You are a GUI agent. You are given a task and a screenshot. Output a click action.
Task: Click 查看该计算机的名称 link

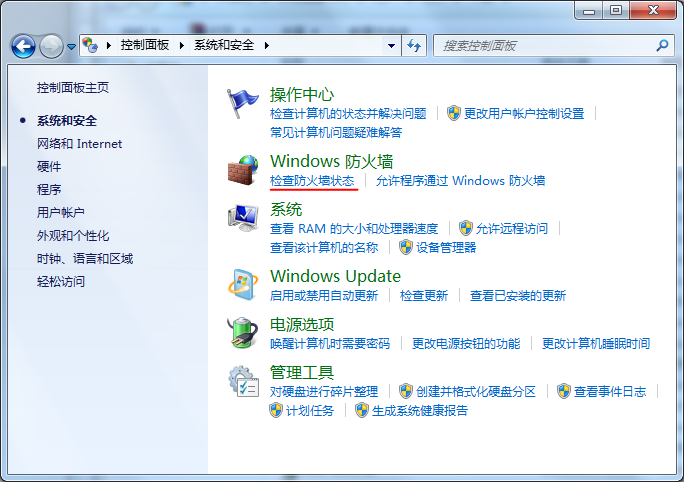324,248
